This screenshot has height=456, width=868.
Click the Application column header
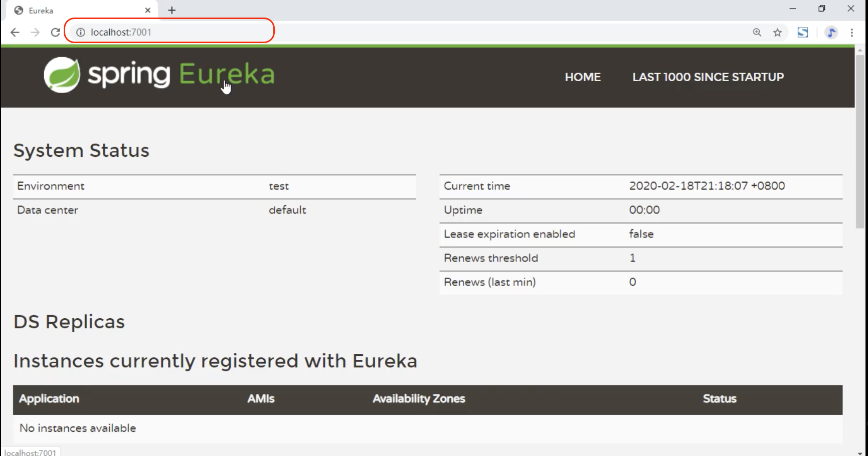[x=49, y=399]
